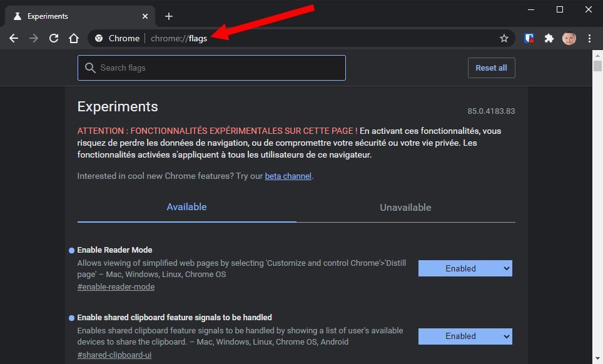This screenshot has width=603, height=364.
Task: Reload the page with the refresh icon
Action: click(x=54, y=38)
